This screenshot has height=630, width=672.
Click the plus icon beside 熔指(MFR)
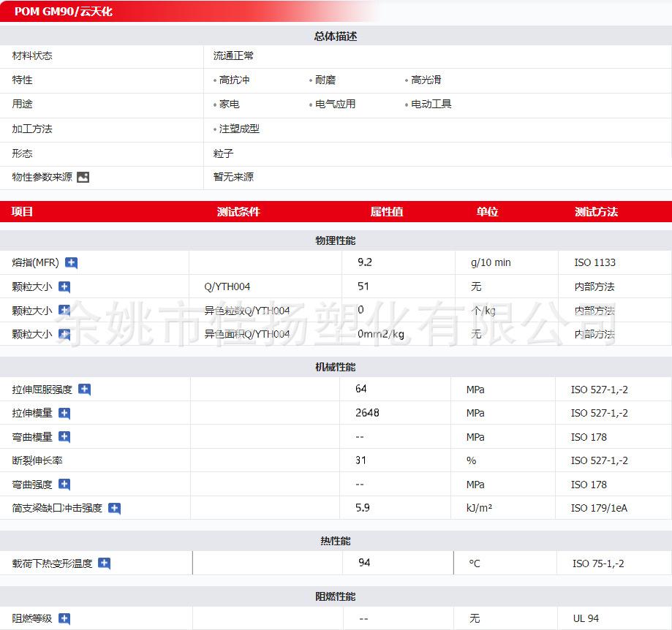click(x=71, y=263)
